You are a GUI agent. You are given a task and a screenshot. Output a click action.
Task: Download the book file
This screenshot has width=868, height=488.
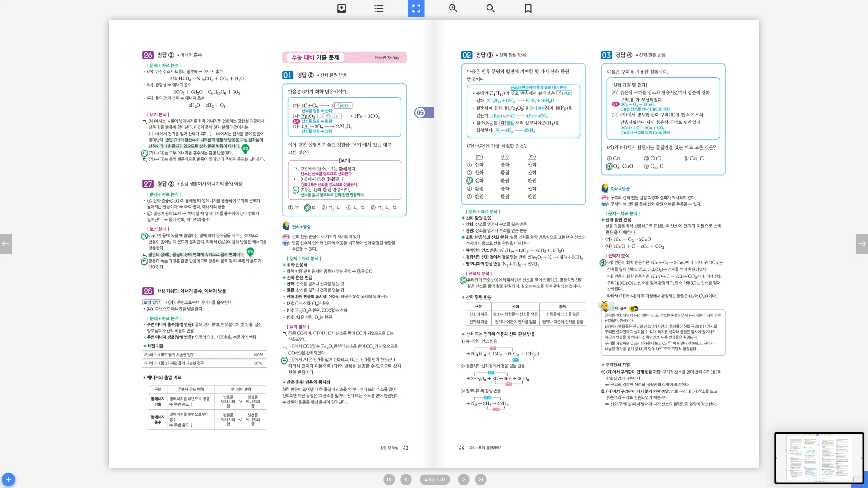342,8
